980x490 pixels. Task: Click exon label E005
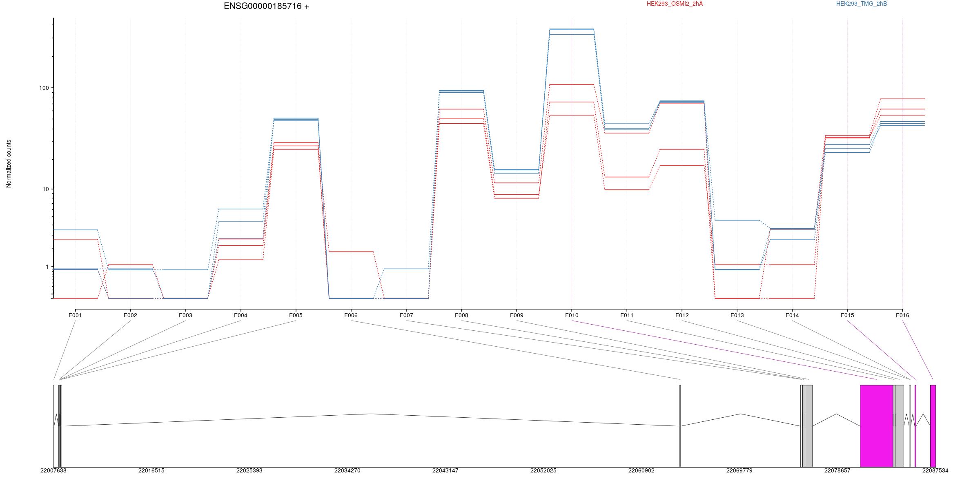pos(296,315)
